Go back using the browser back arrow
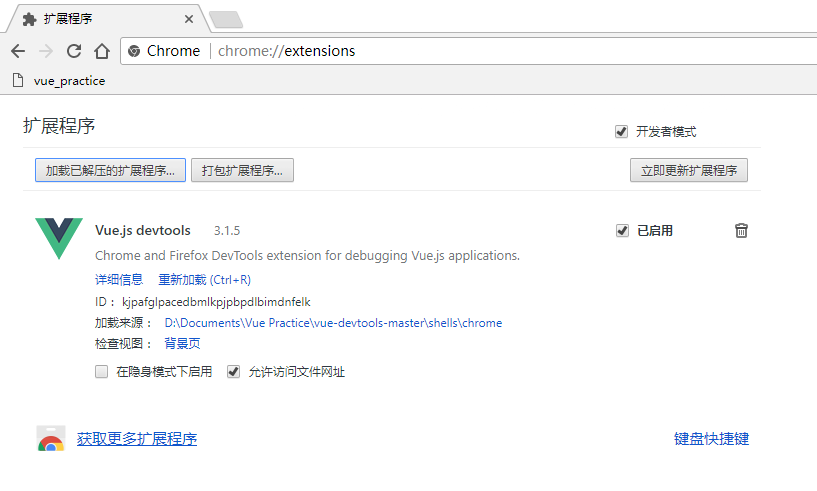 tap(18, 51)
